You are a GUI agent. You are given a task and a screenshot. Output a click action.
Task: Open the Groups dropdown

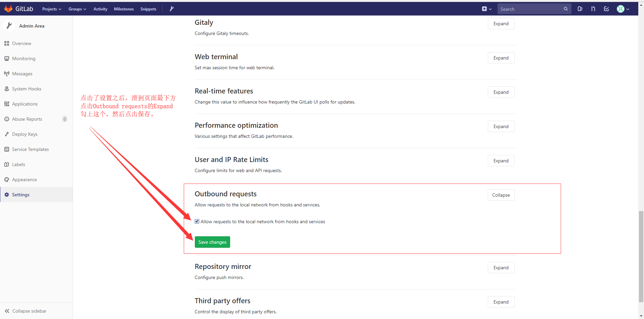click(x=77, y=9)
